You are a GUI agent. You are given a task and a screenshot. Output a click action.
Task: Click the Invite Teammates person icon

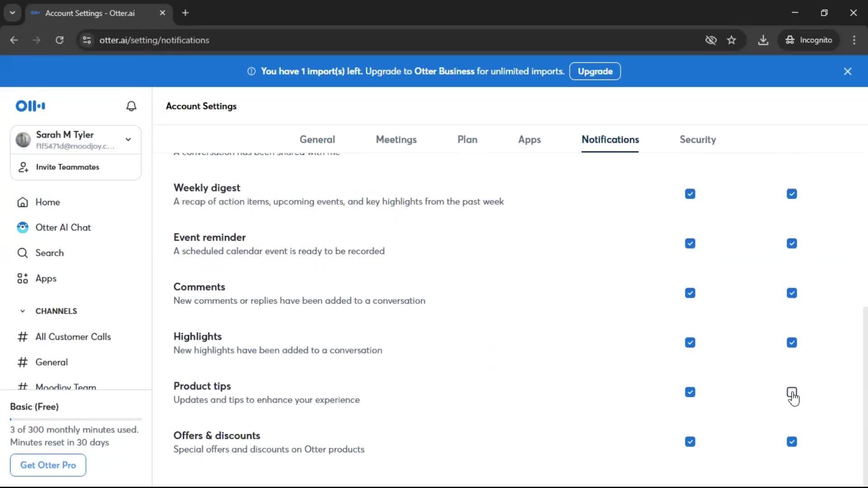click(23, 167)
